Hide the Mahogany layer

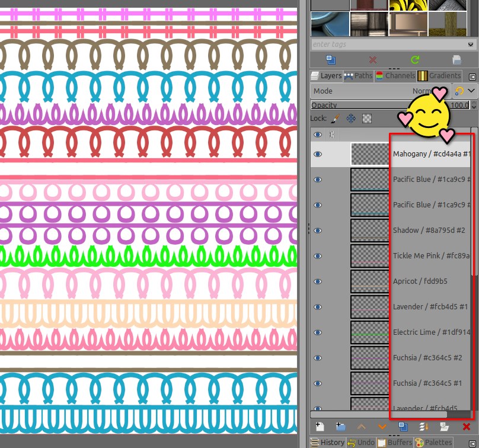click(x=318, y=154)
